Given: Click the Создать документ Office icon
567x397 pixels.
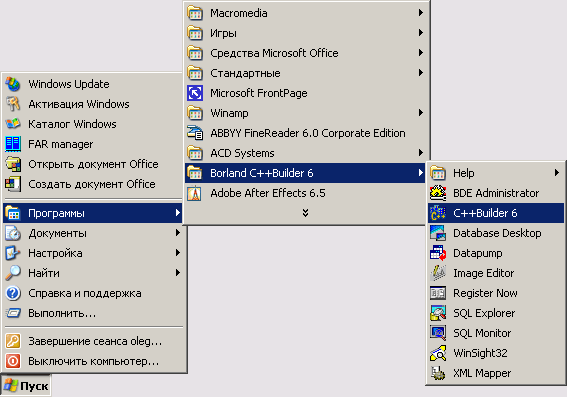Looking at the screenshot, I should (x=13, y=184).
